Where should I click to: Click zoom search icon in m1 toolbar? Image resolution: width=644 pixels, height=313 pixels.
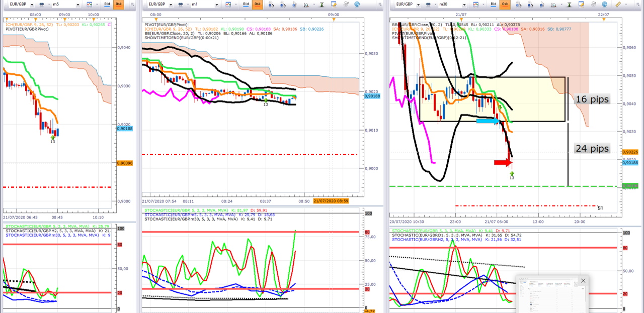pyautogui.click(x=306, y=4)
